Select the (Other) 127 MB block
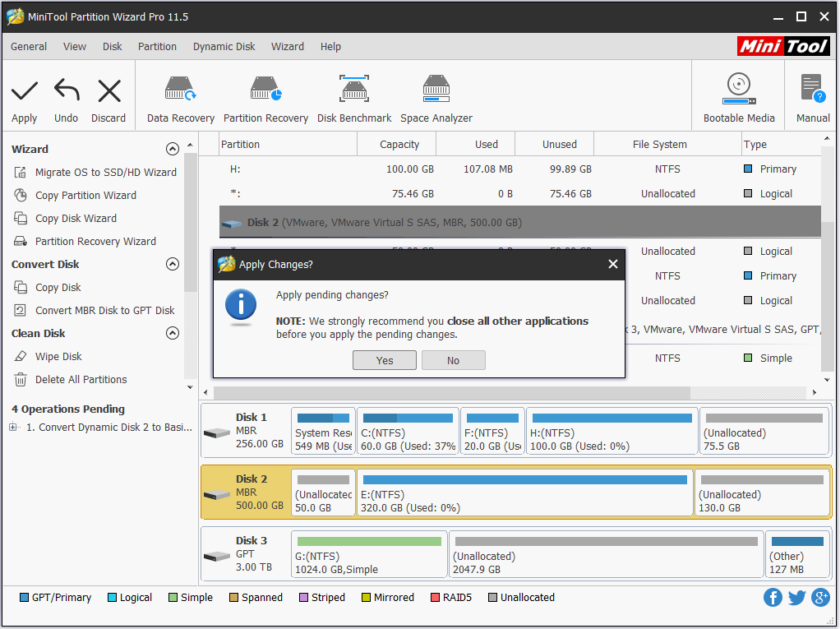 (x=798, y=554)
